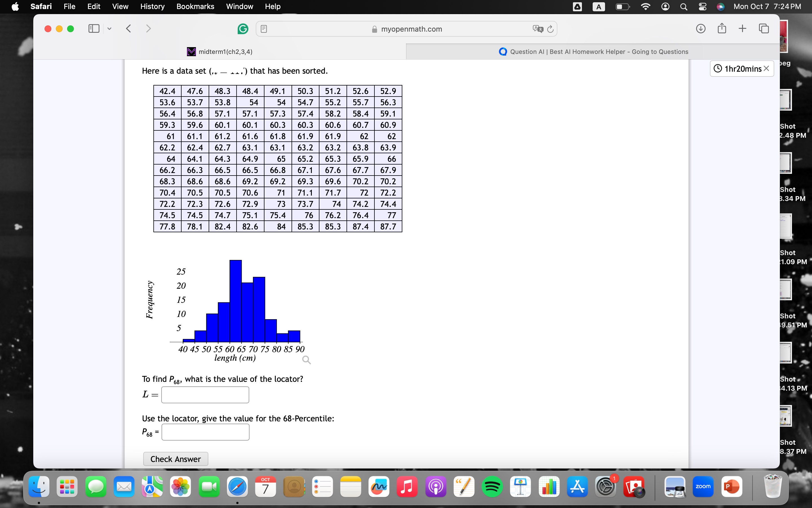Viewport: 812px width, 508px height.
Task: Switch to midterm1(ch2,3,4) tab
Action: [220, 51]
